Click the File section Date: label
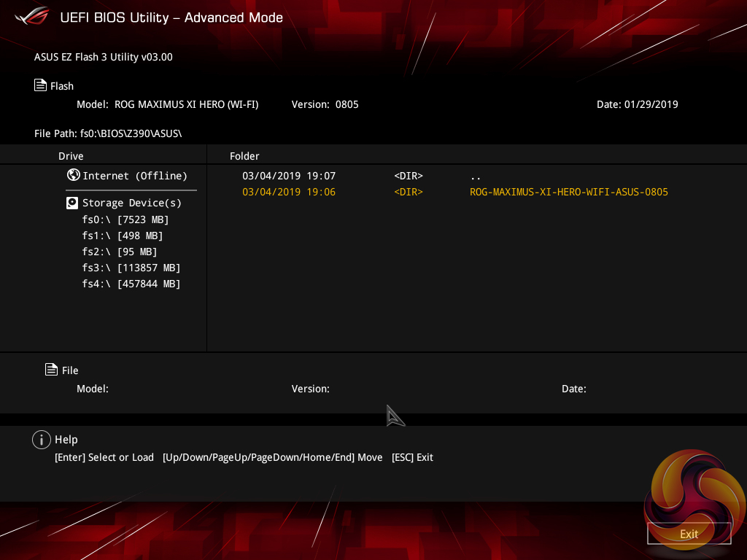Screen dimensions: 747x560 (x=574, y=389)
